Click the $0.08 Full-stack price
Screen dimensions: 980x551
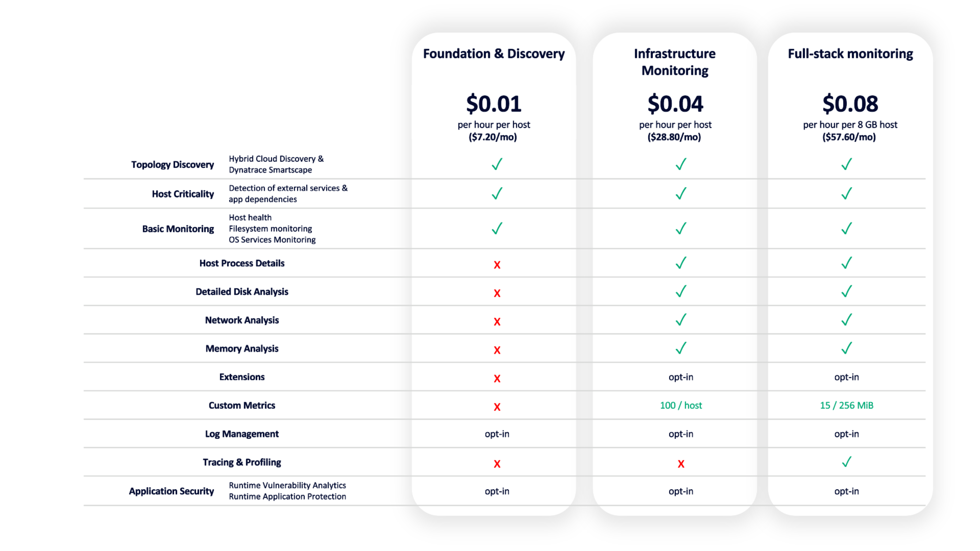[x=850, y=104]
